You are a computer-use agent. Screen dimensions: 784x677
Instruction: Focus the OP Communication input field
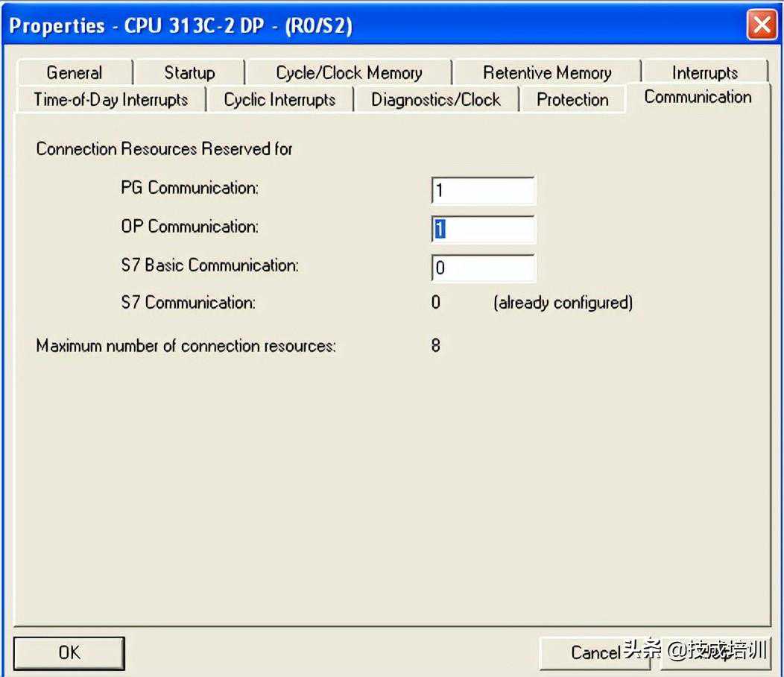point(483,230)
